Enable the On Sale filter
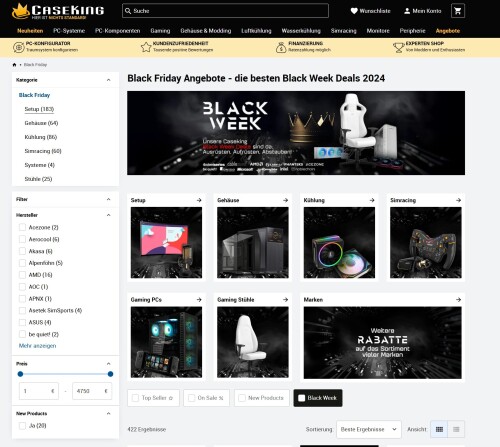 pyautogui.click(x=206, y=398)
